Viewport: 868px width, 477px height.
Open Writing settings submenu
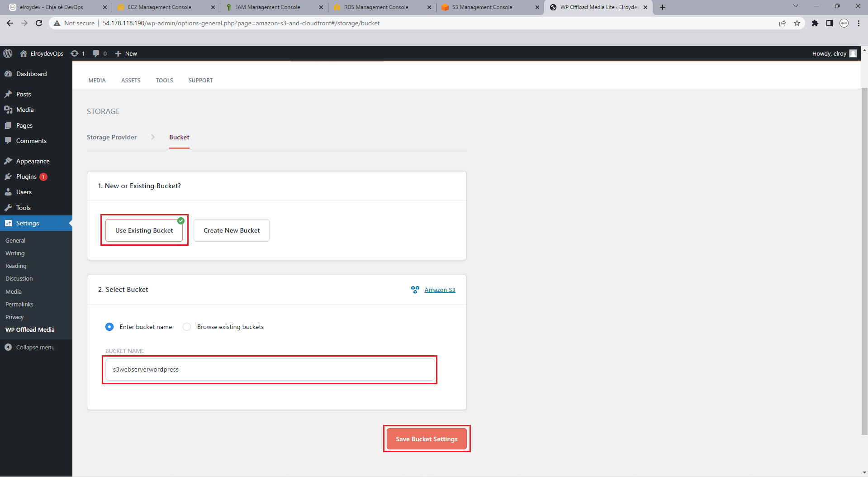coord(15,253)
